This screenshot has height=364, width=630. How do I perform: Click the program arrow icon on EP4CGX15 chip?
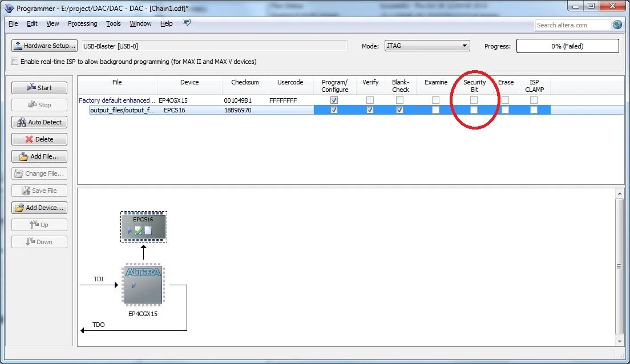[x=134, y=285]
